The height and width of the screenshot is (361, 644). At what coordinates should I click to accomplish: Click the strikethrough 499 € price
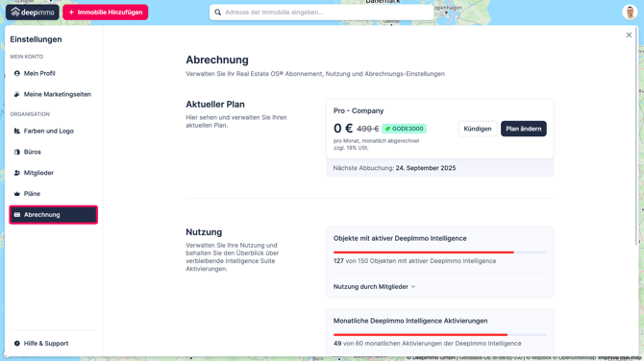pos(367,129)
